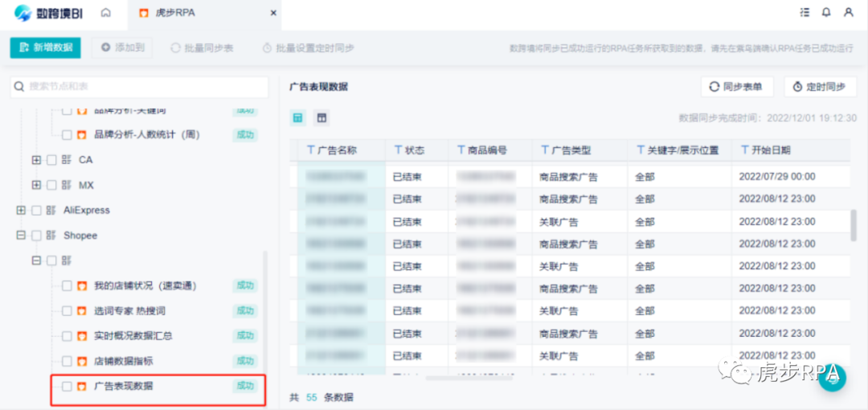Image resolution: width=868 pixels, height=410 pixels.
Task: Click the RPA icon beside 选词专家 热搜词
Action: pyautogui.click(x=82, y=311)
